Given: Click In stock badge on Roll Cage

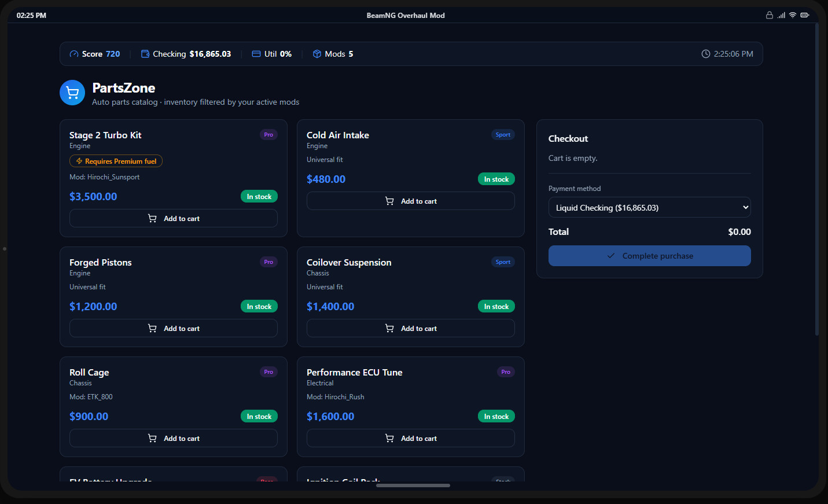Looking at the screenshot, I should coord(259,416).
